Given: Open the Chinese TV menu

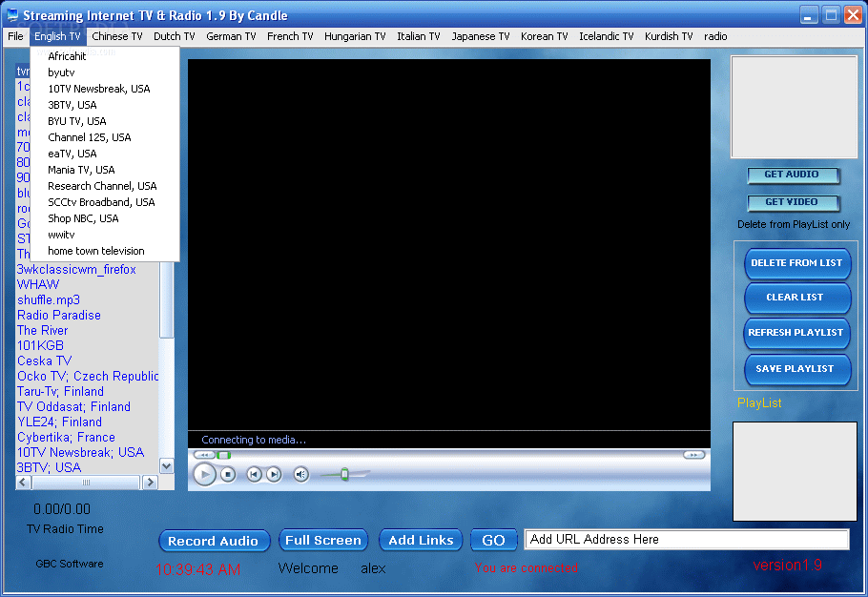Looking at the screenshot, I should (116, 36).
